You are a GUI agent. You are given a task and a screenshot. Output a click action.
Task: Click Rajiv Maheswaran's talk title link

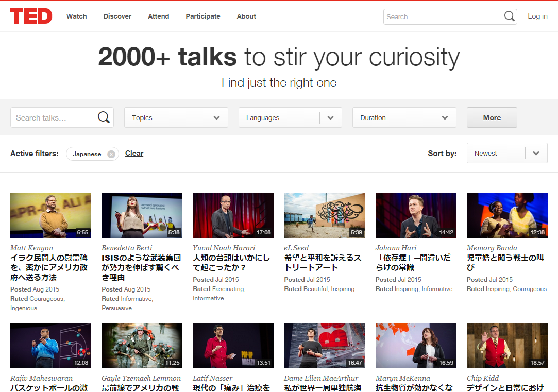pos(49,388)
